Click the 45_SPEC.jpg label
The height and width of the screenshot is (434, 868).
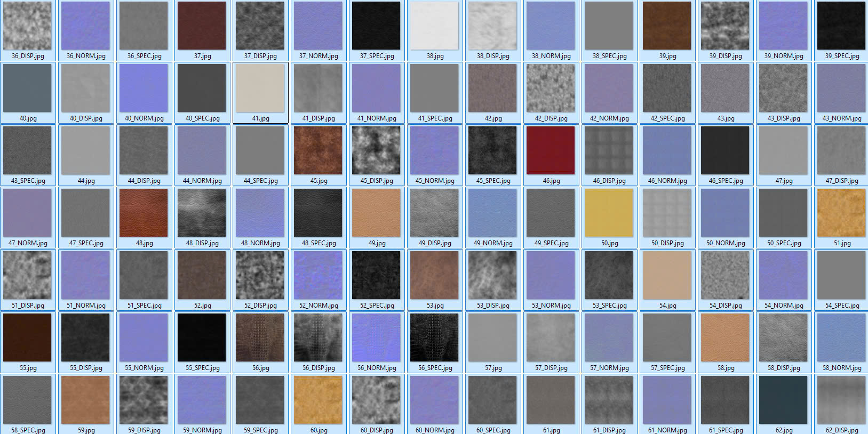point(493,181)
